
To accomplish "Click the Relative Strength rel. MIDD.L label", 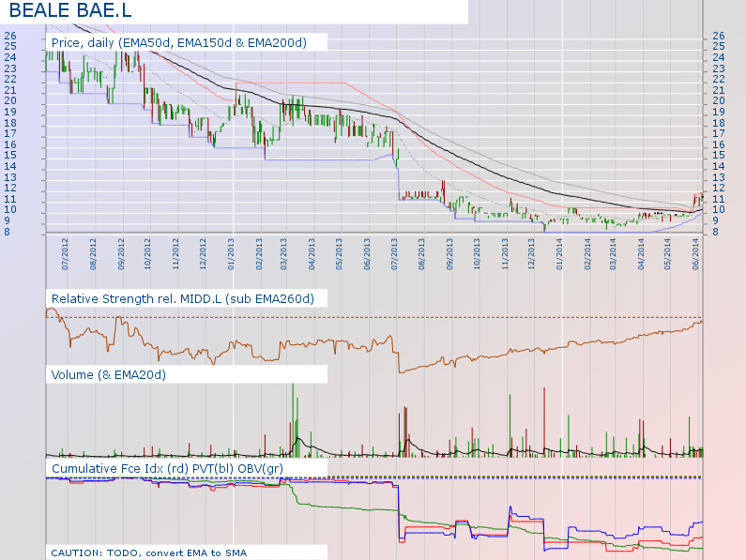I will point(182,298).
